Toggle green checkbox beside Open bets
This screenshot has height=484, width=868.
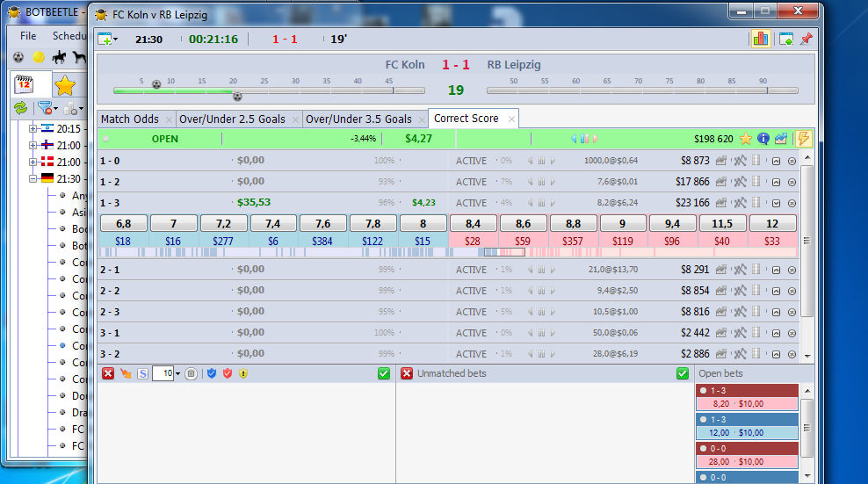[683, 373]
